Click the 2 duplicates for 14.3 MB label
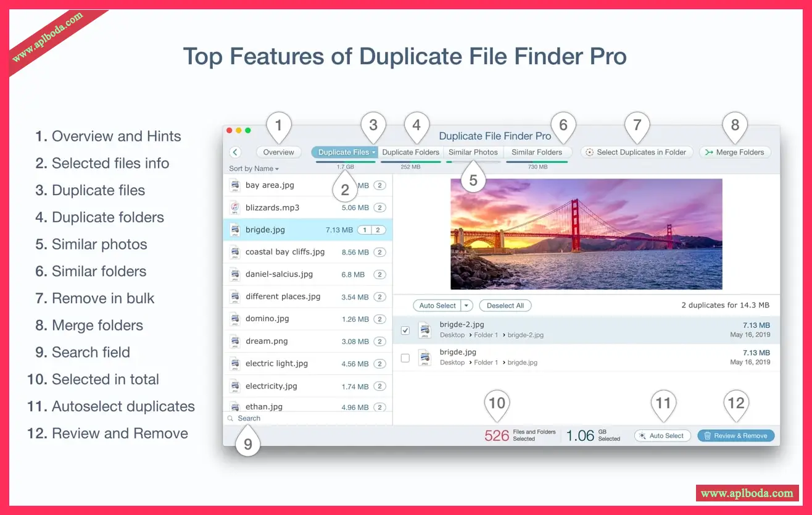Image resolution: width=812 pixels, height=515 pixels. click(x=725, y=305)
